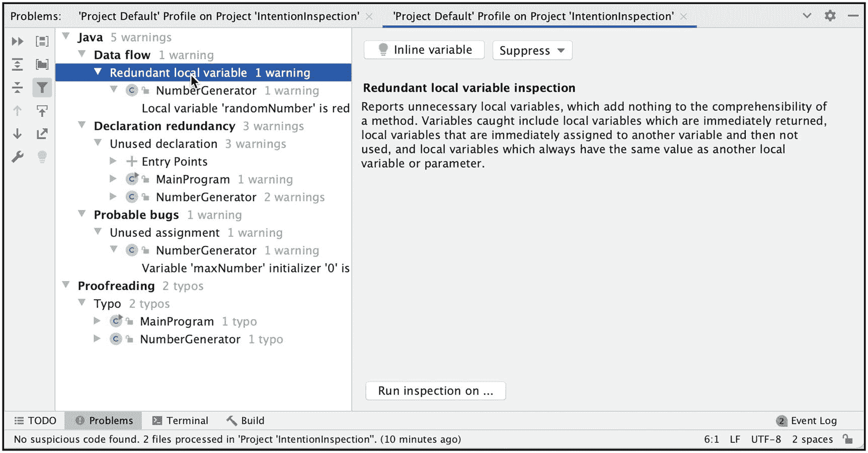This screenshot has height=453, width=868.
Task: Click the Export results icon
Action: 42,134
